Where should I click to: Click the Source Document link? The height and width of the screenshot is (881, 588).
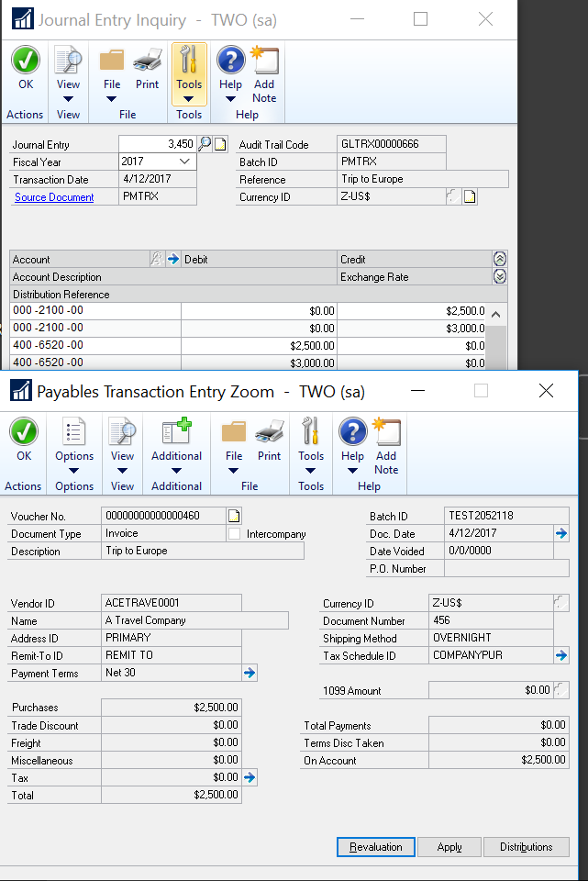point(54,197)
